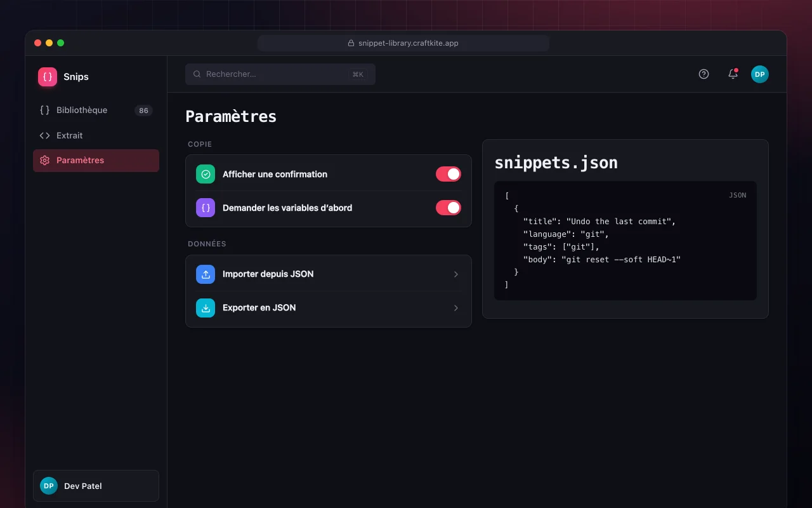Click the Importer depuis JSON label
812x508 pixels.
[x=268, y=274]
